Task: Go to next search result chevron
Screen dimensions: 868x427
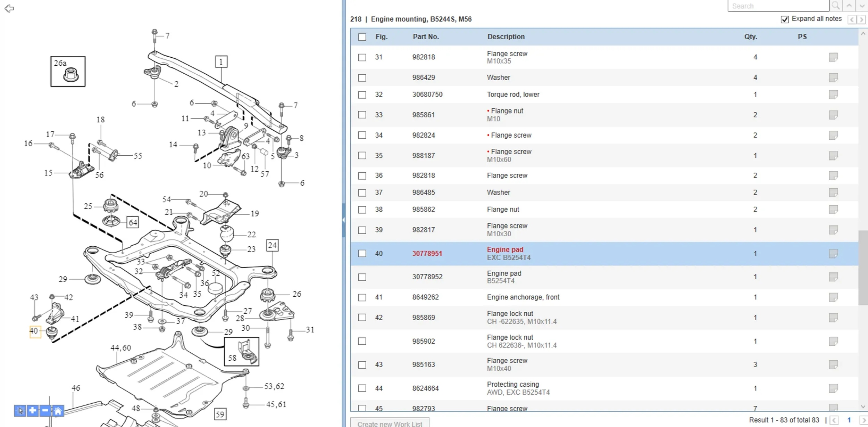Action: (862, 6)
